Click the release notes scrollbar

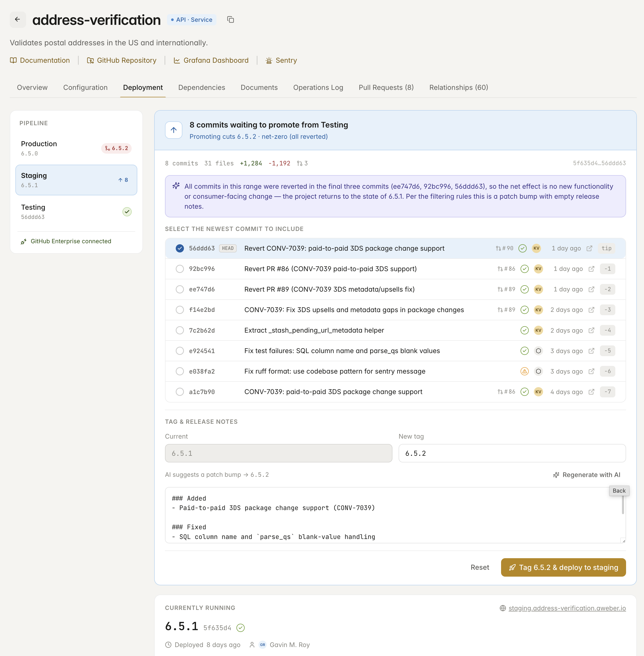(623, 505)
